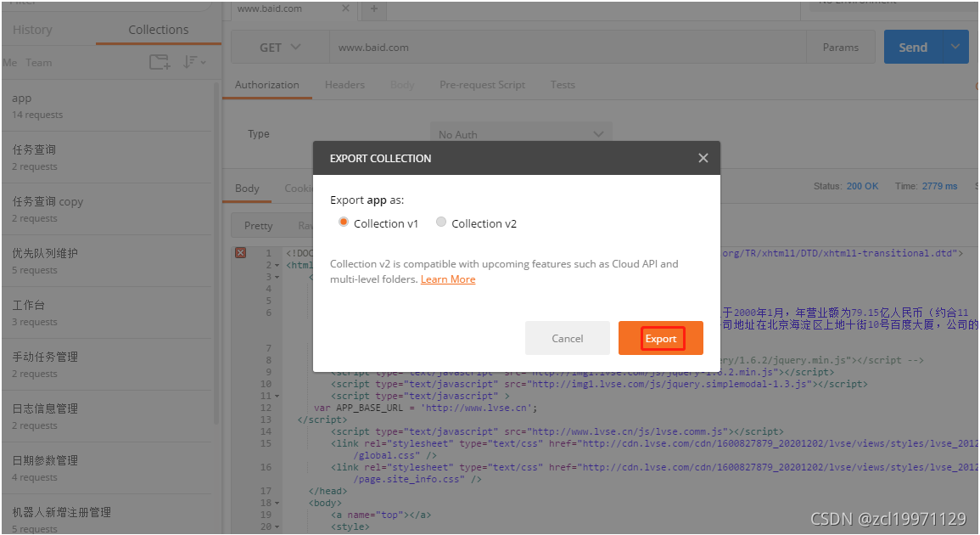Click the request URL field
This screenshot has width=980, height=535.
click(568, 48)
